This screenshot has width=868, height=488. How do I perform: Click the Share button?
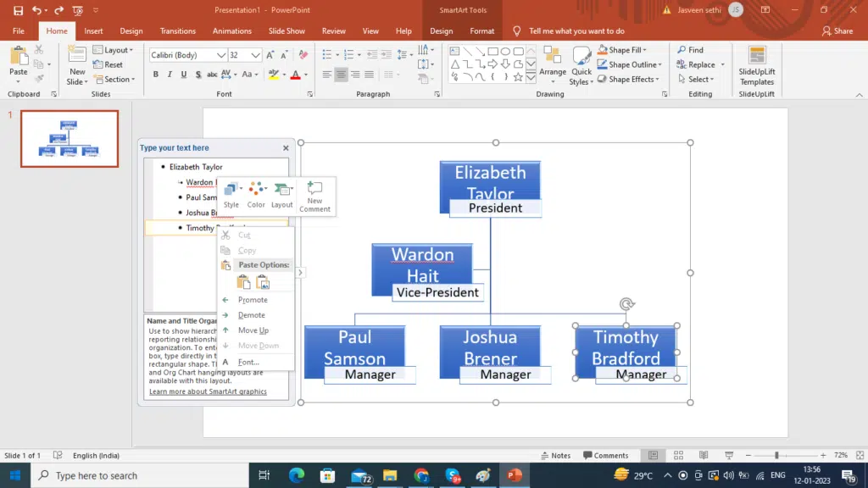pyautogui.click(x=837, y=31)
